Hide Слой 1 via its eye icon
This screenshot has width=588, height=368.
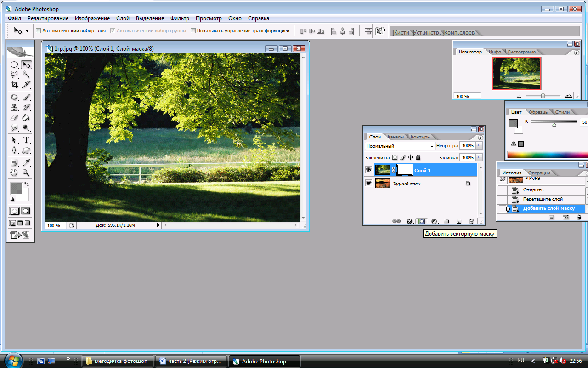(368, 170)
